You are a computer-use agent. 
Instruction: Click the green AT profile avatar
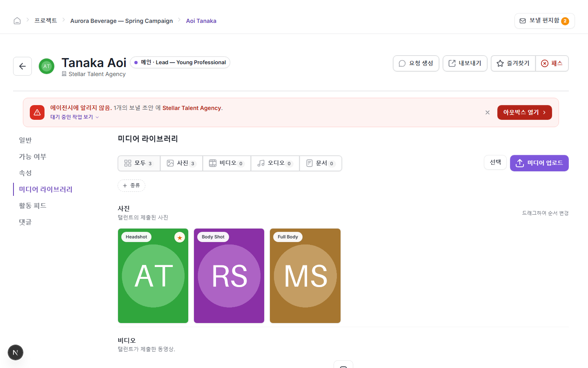47,66
